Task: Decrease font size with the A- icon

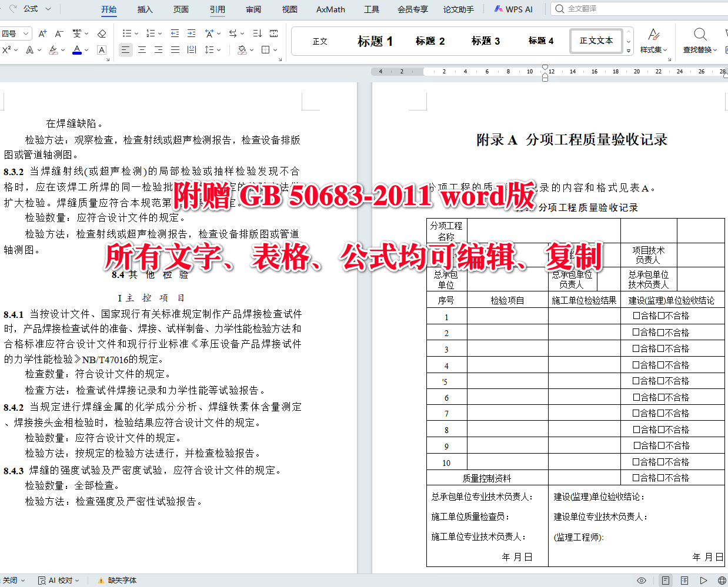Action: coord(59,33)
